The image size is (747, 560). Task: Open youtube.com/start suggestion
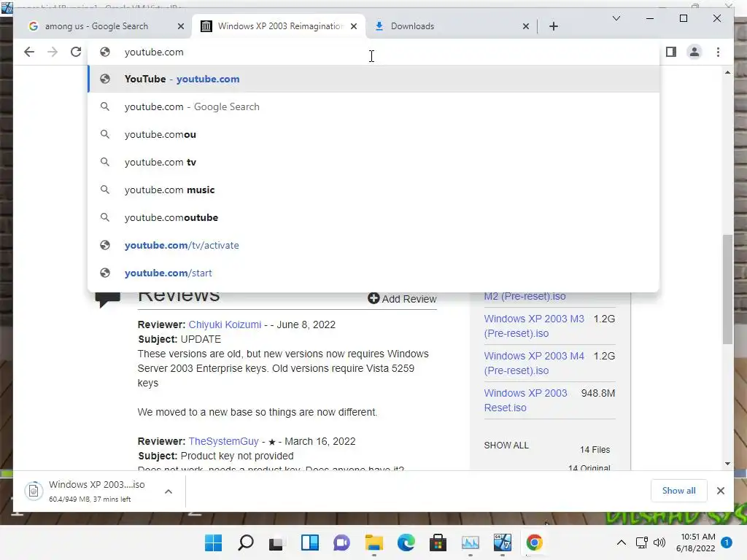coord(374,273)
